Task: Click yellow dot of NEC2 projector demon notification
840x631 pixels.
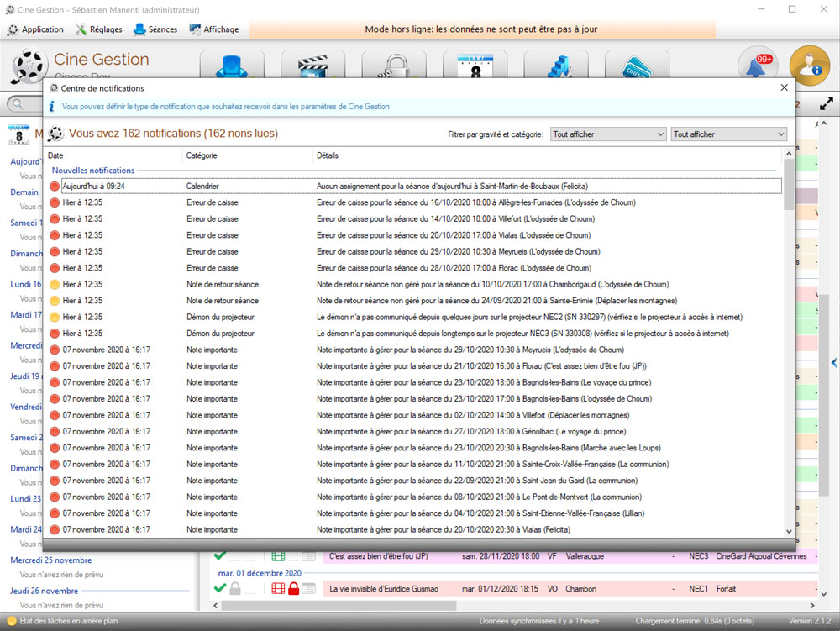Action: click(x=54, y=317)
